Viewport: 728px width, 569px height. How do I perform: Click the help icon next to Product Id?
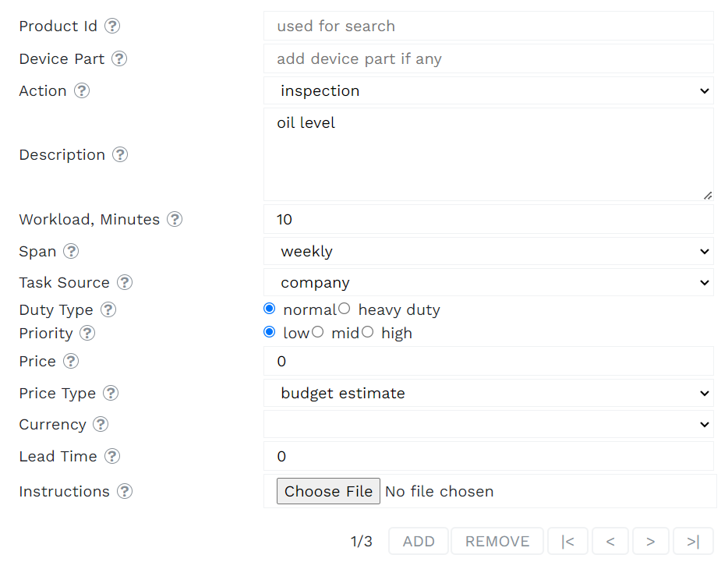click(x=112, y=26)
